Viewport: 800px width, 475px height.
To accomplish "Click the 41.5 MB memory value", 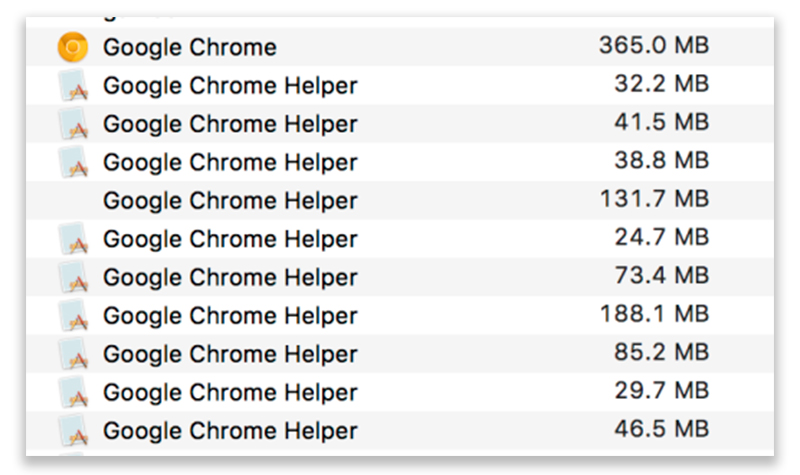I will 661,123.
